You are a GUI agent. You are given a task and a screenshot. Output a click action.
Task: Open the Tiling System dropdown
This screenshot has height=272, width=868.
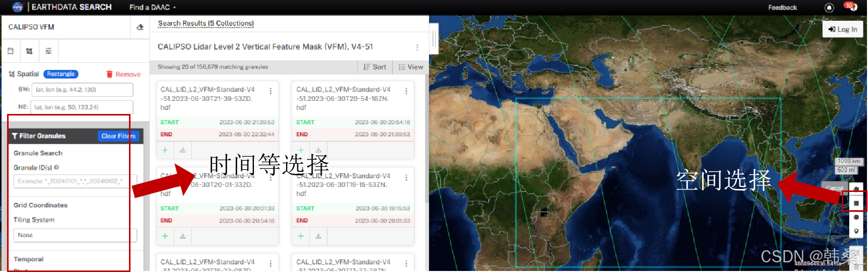coord(75,235)
